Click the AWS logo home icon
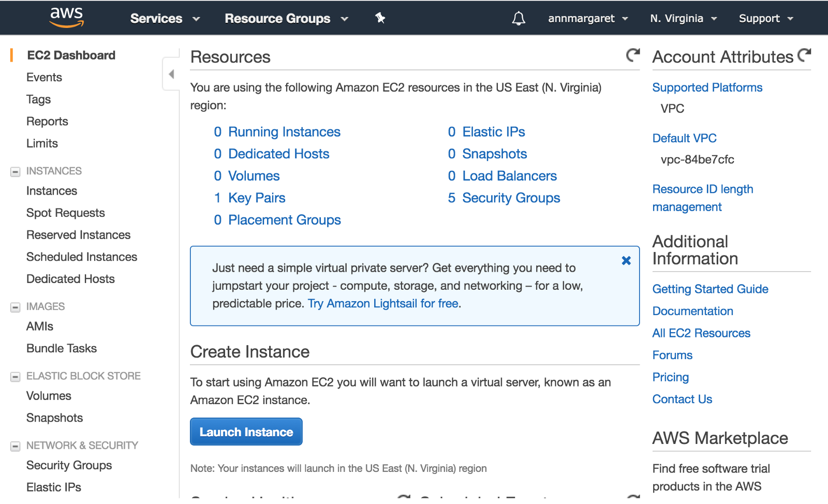 click(66, 18)
